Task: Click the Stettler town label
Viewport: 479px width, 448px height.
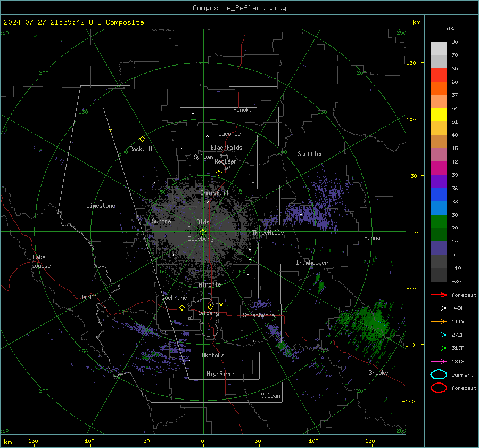Action: (310, 154)
